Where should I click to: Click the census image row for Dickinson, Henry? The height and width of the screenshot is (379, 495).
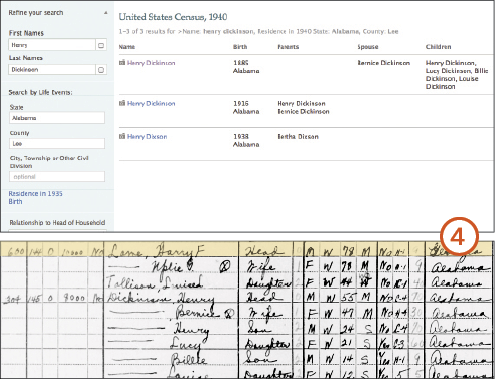click(247, 297)
